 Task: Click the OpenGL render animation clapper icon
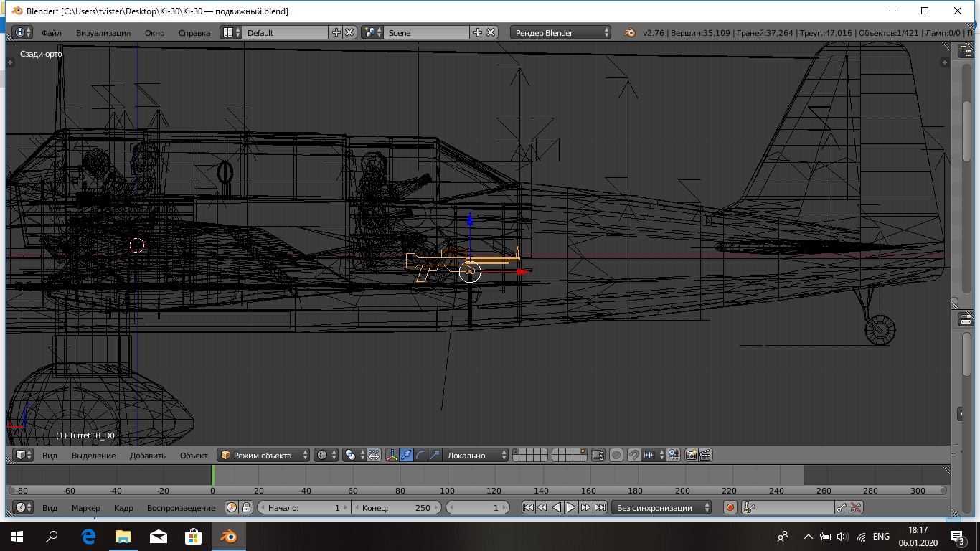(x=705, y=455)
